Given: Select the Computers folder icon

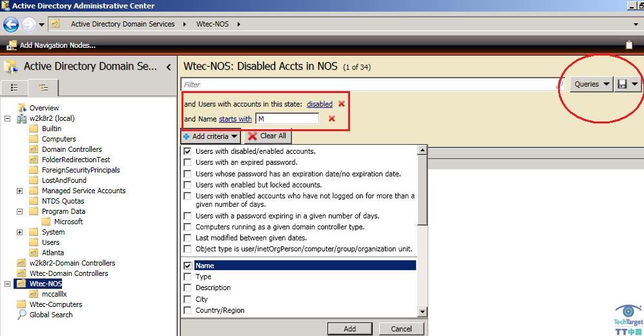Looking at the screenshot, I should (34, 139).
